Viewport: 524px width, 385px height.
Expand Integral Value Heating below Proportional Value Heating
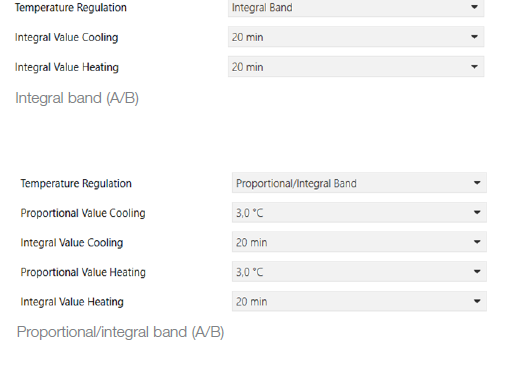point(359,301)
